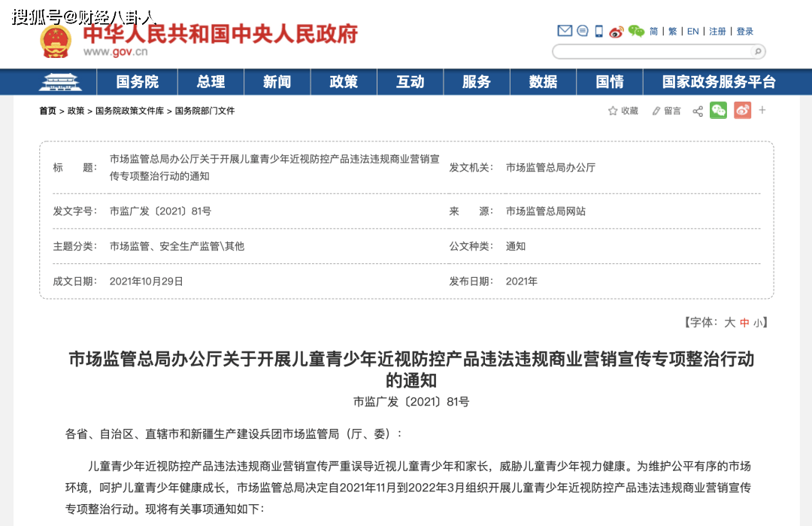Select the 数据 menu item
This screenshot has width=812, height=526.
[543, 82]
